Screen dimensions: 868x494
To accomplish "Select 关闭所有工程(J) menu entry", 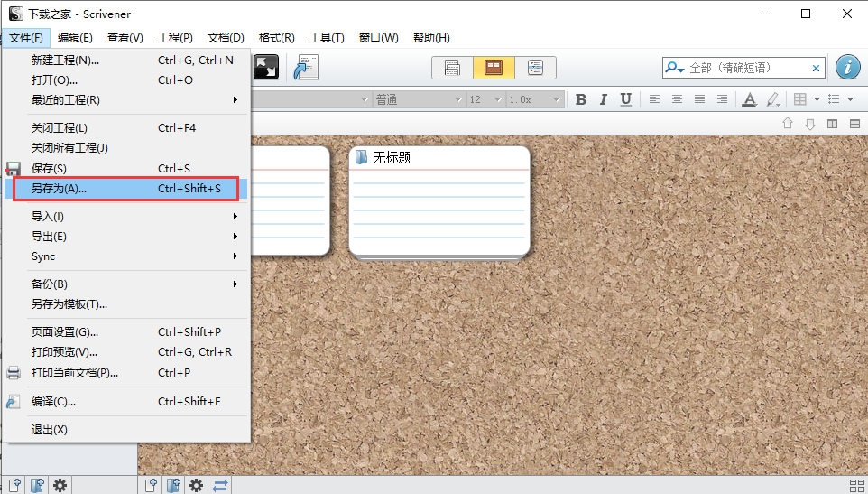I will tap(125, 148).
